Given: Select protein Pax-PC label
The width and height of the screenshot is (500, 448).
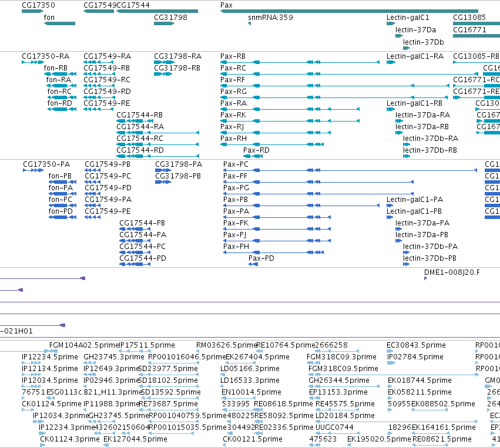Looking at the screenshot, I should (236, 164).
